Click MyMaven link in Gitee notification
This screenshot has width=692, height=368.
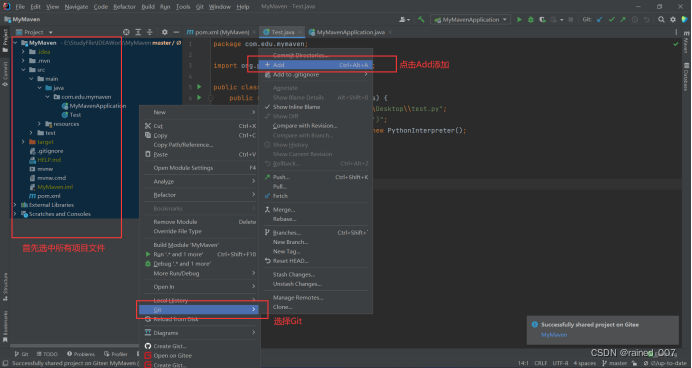click(x=554, y=334)
